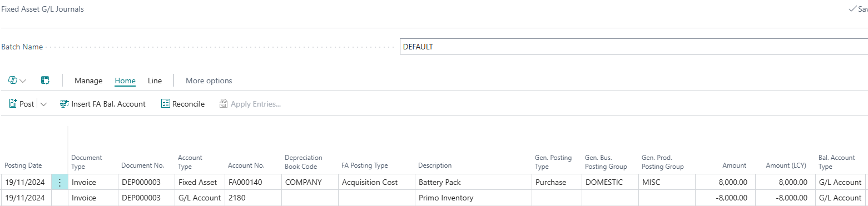Click the Fixed Asset G/L Journals title
This screenshot has width=868, height=206.
click(43, 9)
